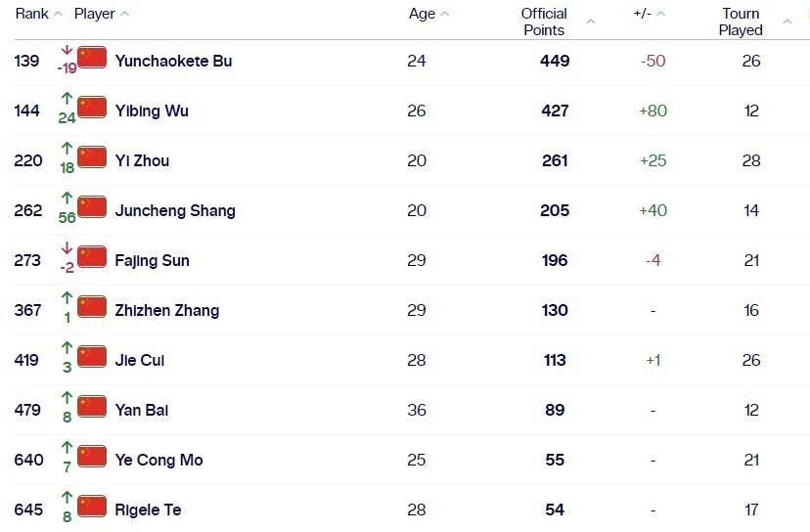Image resolution: width=810 pixels, height=532 pixels.
Task: Sort by Official Points header arrow
Action: tap(590, 22)
